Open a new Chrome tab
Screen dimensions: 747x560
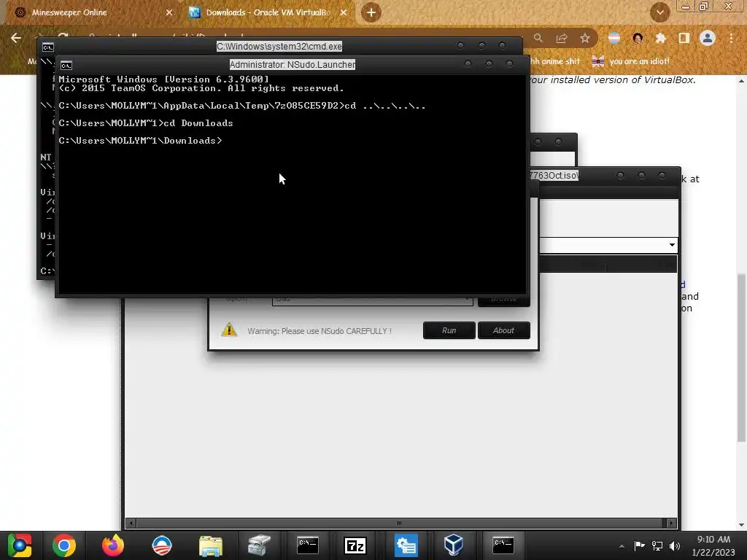[371, 12]
